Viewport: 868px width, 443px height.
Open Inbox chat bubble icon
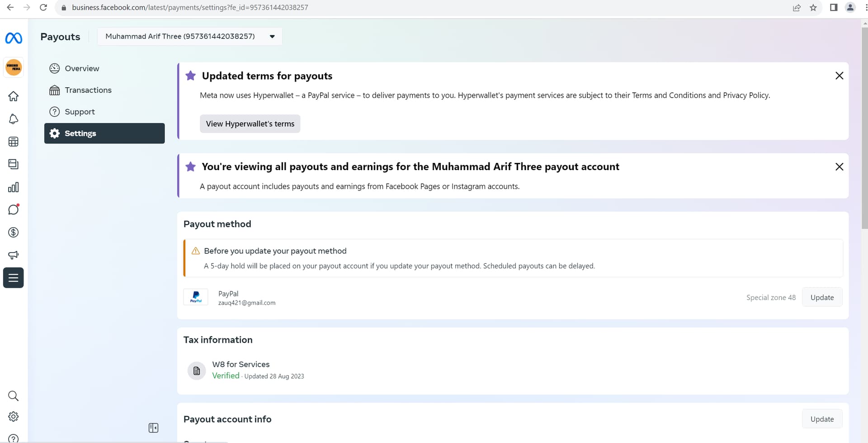[14, 210]
